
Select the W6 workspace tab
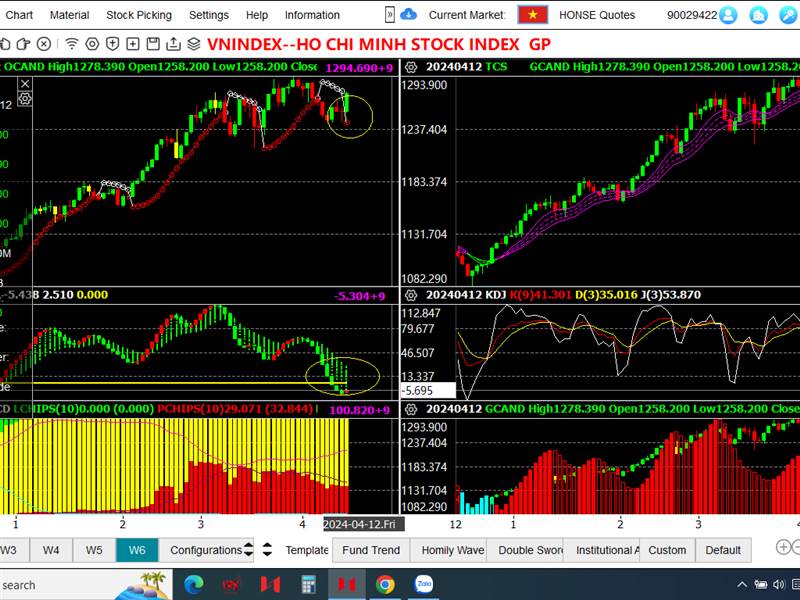[x=136, y=550]
